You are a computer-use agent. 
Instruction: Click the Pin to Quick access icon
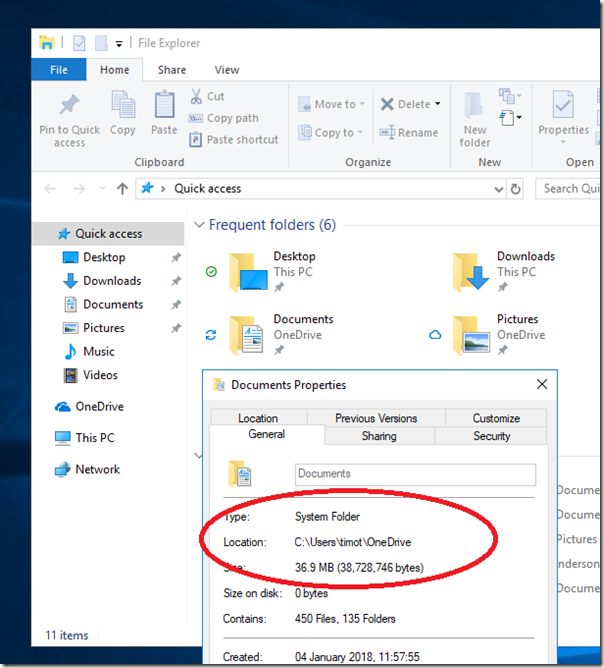pyautogui.click(x=69, y=105)
